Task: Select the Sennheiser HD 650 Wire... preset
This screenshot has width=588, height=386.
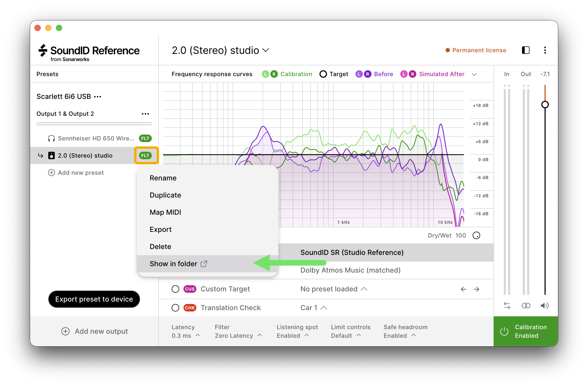Action: tap(94, 138)
